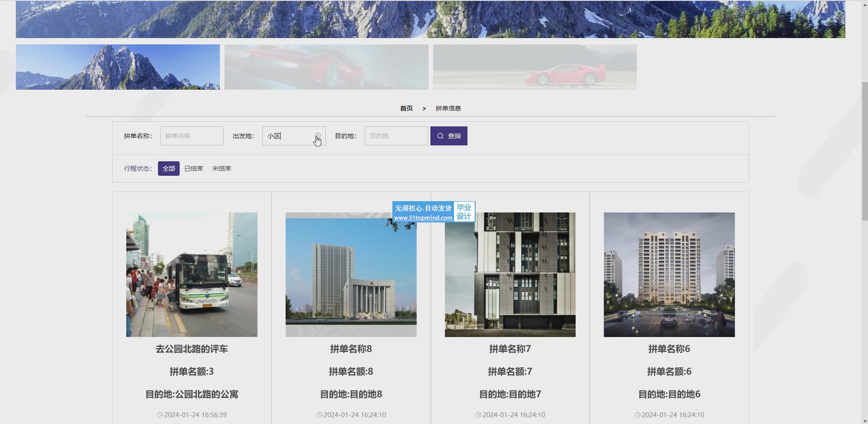Select the 全部 trip status filter
Viewport: 868px width, 424px height.
pyautogui.click(x=168, y=169)
